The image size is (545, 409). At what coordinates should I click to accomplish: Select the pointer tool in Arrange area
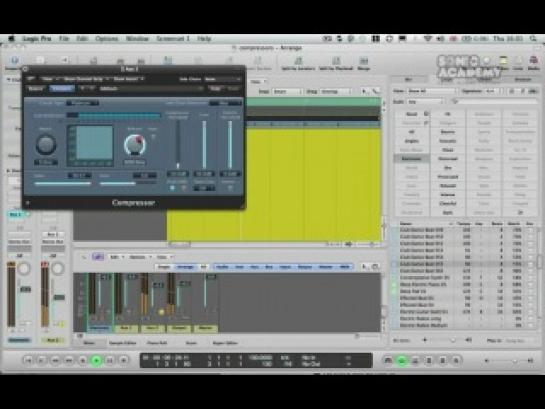point(365,91)
